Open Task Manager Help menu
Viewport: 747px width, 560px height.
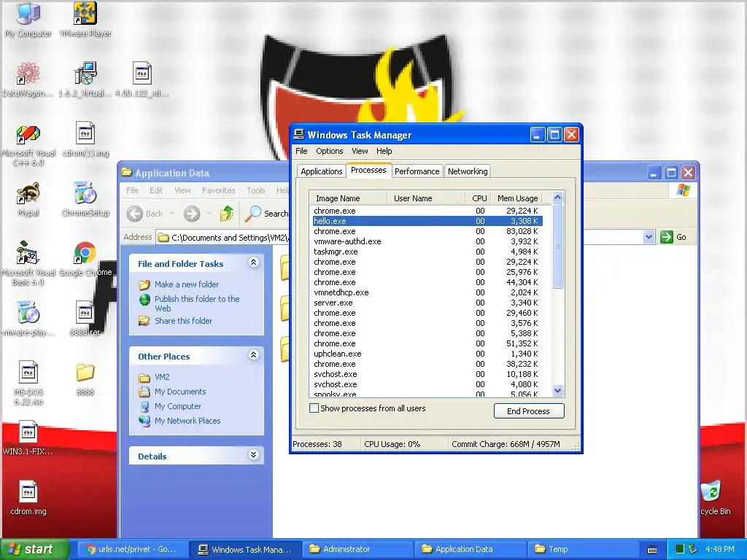pyautogui.click(x=384, y=151)
